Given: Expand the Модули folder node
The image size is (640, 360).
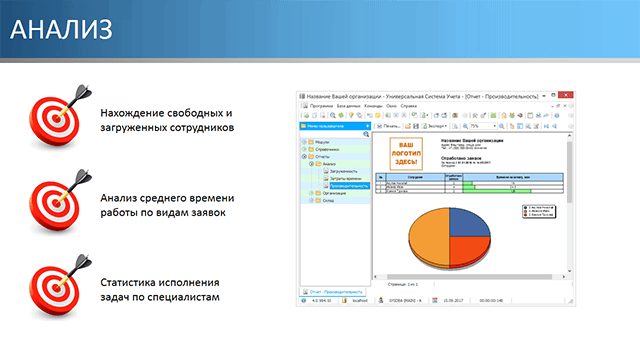Looking at the screenshot, I should pos(304,142).
